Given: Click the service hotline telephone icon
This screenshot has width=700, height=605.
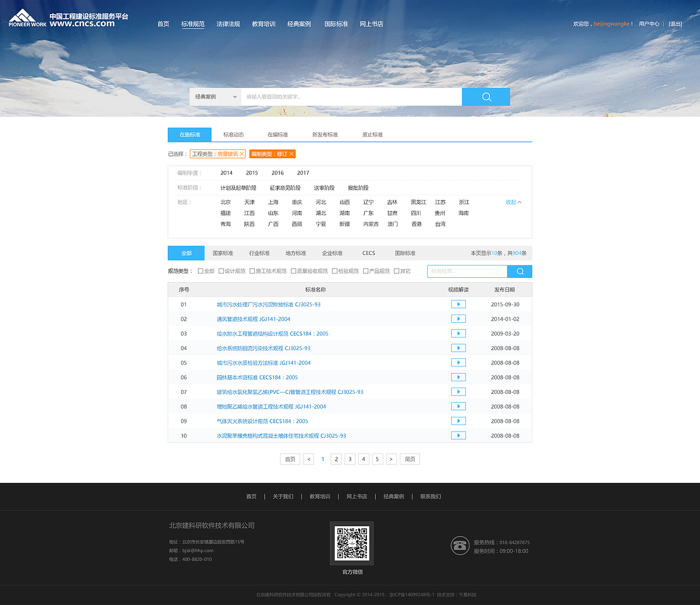Looking at the screenshot, I should pos(460,545).
